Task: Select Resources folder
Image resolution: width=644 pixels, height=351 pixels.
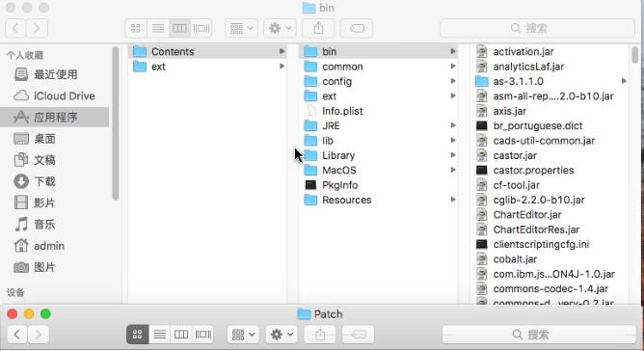Action: coord(379,200)
